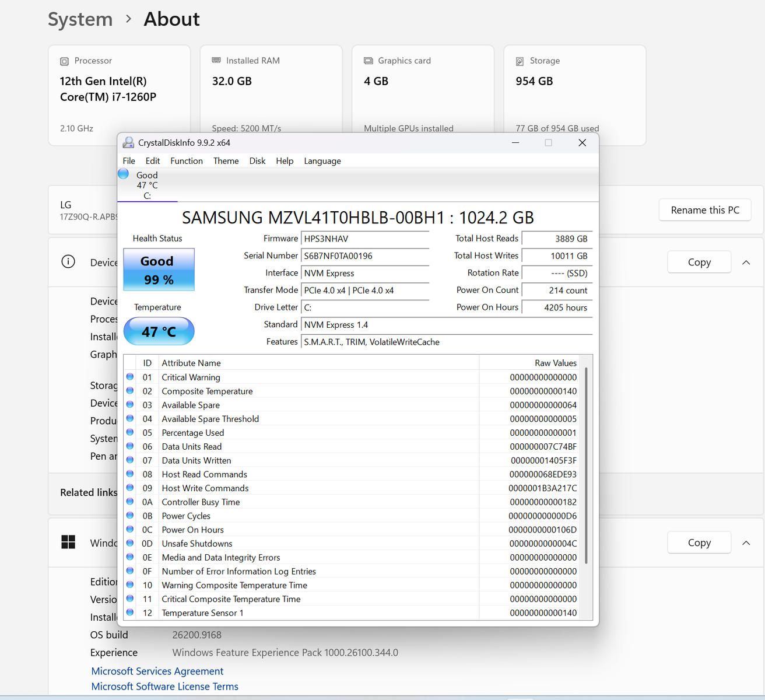The image size is (765, 700).
Task: Click the status orb for Media and Data Integrity Errors
Action: click(x=130, y=557)
